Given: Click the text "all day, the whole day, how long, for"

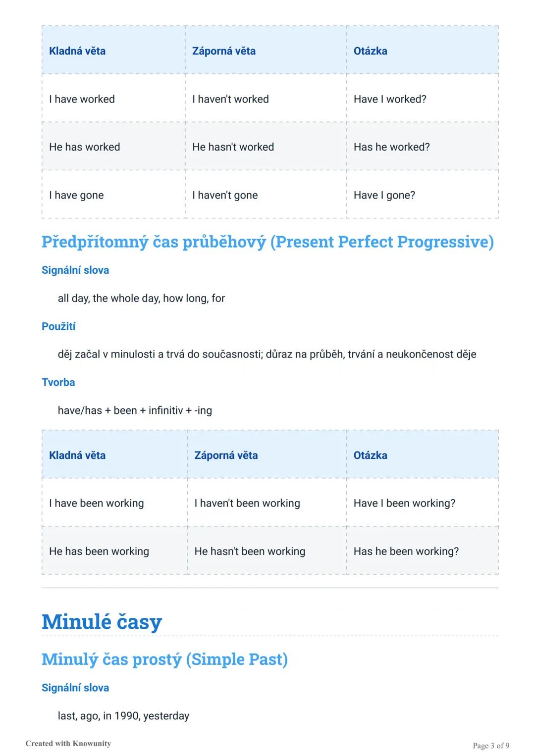Looking at the screenshot, I should [141, 298].
